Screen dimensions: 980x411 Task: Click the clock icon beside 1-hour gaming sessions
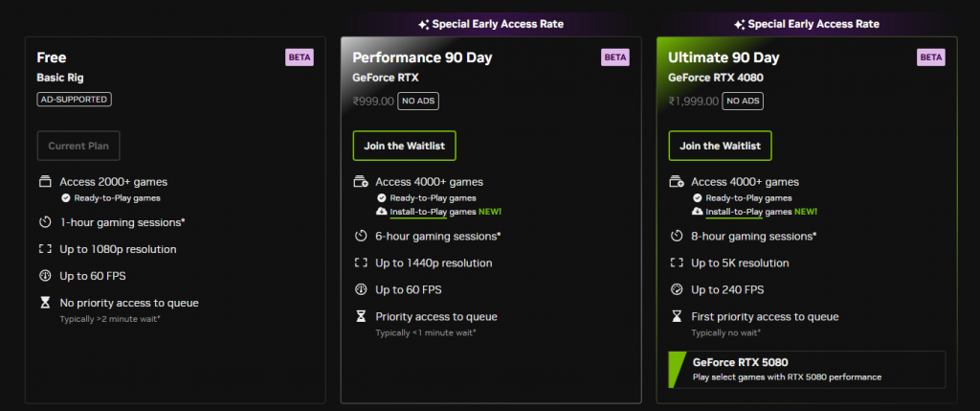pyautogui.click(x=45, y=222)
